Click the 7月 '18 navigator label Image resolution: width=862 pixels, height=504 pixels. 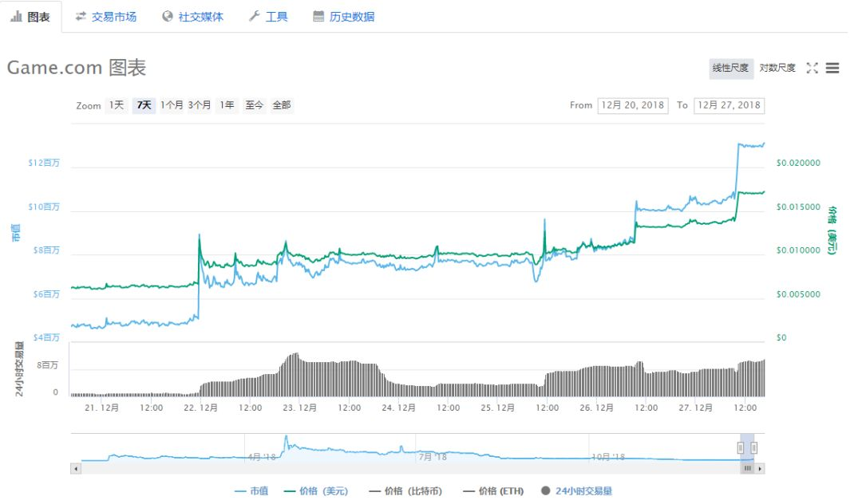point(433,457)
